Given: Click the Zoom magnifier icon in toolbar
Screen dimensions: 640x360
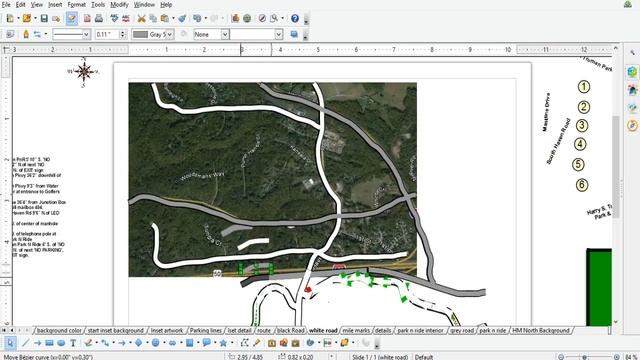Looking at the screenshot, I should tap(274, 18).
